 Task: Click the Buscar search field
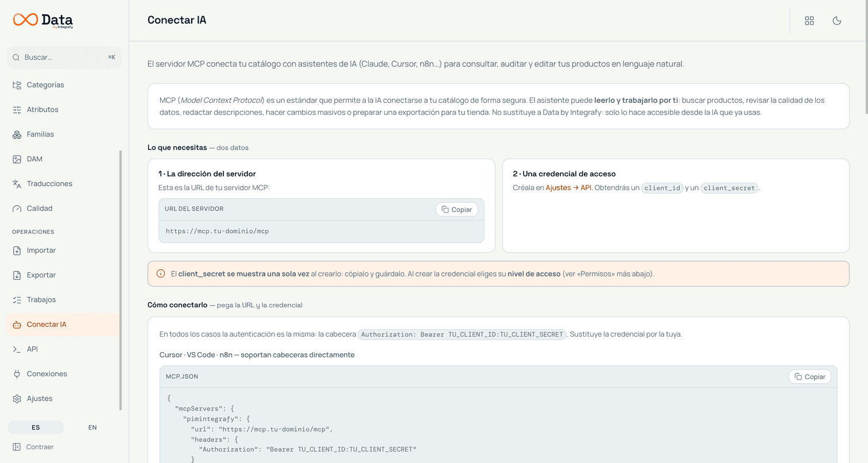(x=64, y=57)
